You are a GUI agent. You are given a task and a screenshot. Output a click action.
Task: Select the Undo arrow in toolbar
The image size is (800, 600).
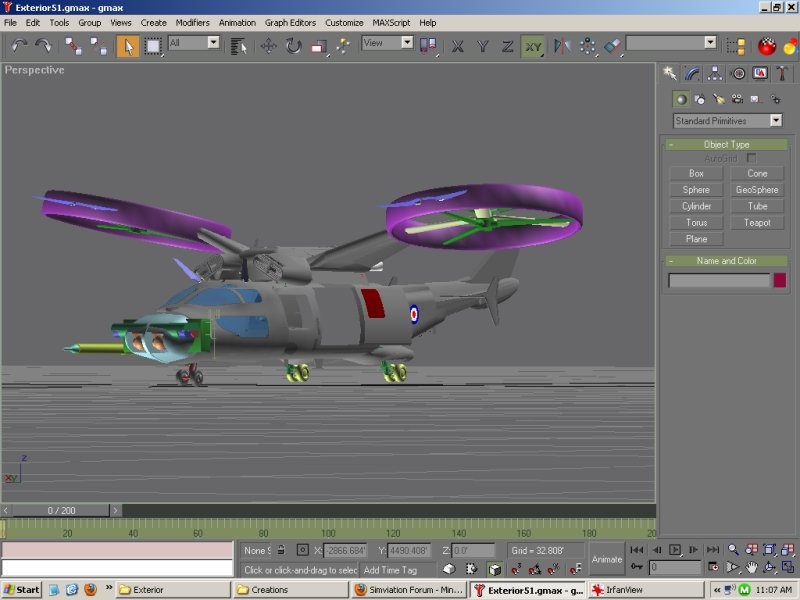[x=19, y=45]
